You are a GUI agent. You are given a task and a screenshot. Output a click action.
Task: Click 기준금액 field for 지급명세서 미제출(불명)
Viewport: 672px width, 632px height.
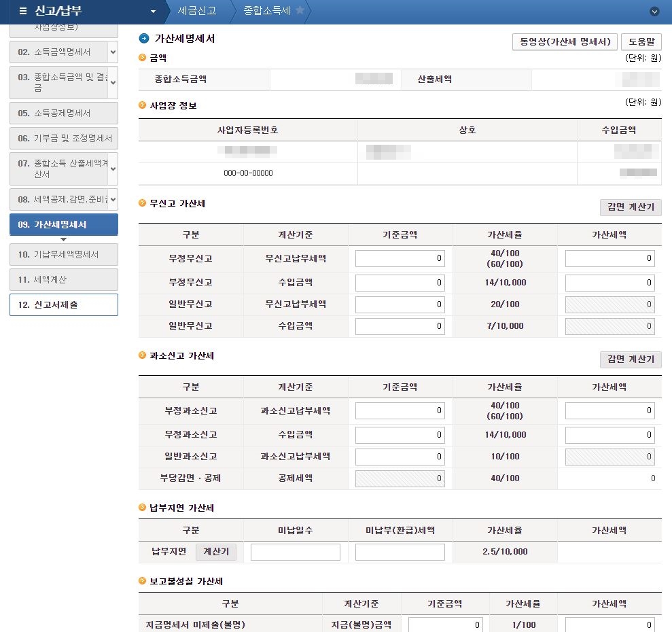[445, 625]
